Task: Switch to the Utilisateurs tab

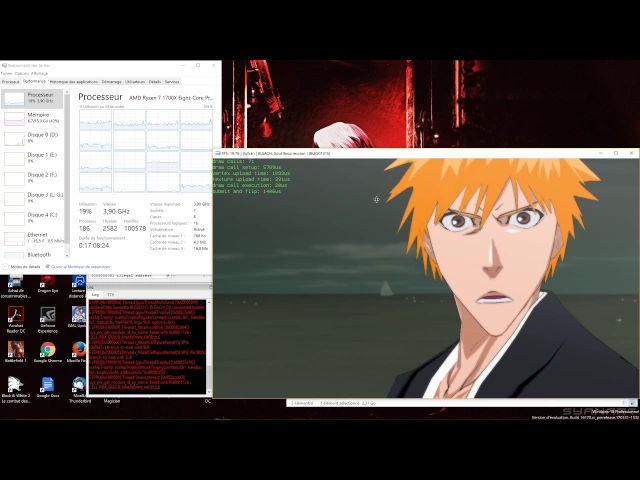Action: pyautogui.click(x=135, y=82)
